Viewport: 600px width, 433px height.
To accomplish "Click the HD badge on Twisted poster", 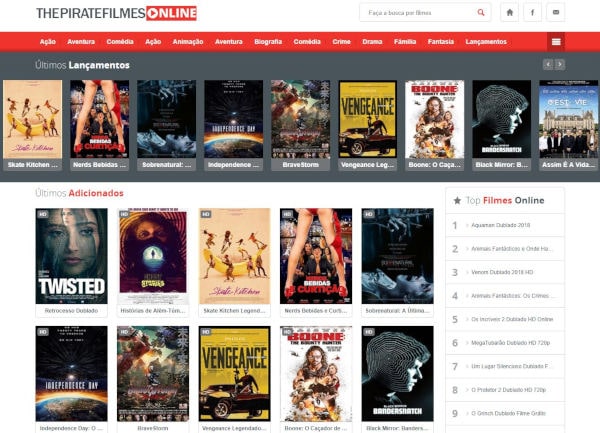I will 42,214.
